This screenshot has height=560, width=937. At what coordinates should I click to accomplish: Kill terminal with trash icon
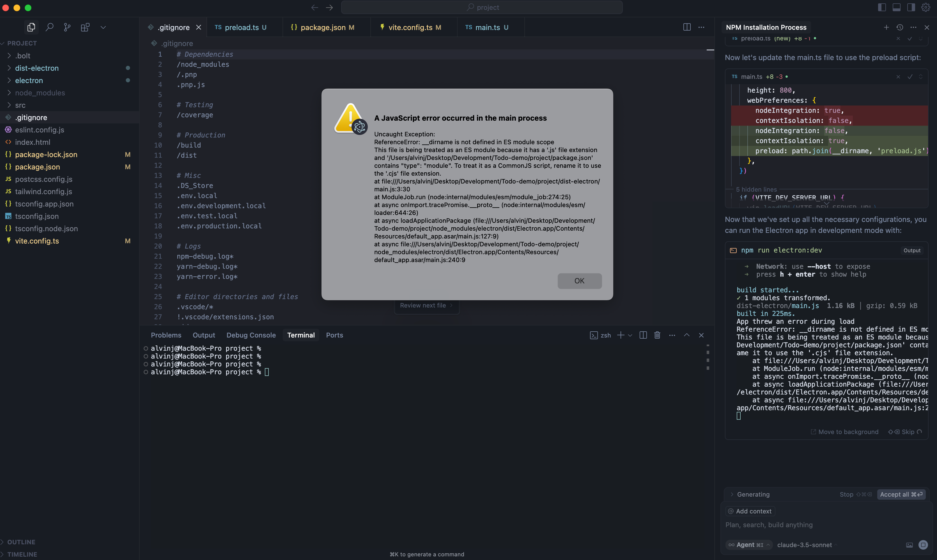657,335
